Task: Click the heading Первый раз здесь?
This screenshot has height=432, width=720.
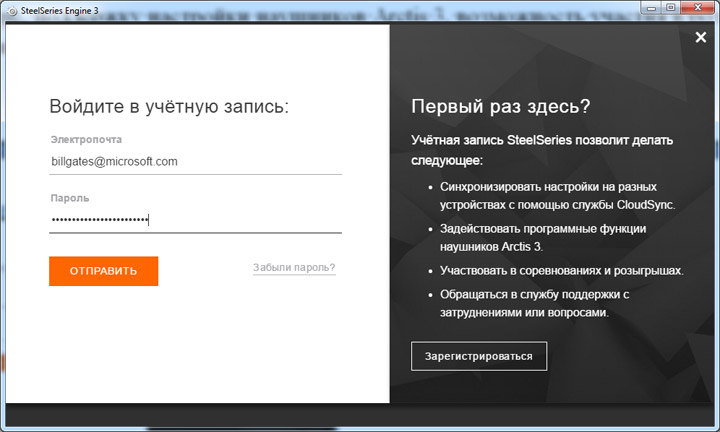Action: tap(501, 107)
